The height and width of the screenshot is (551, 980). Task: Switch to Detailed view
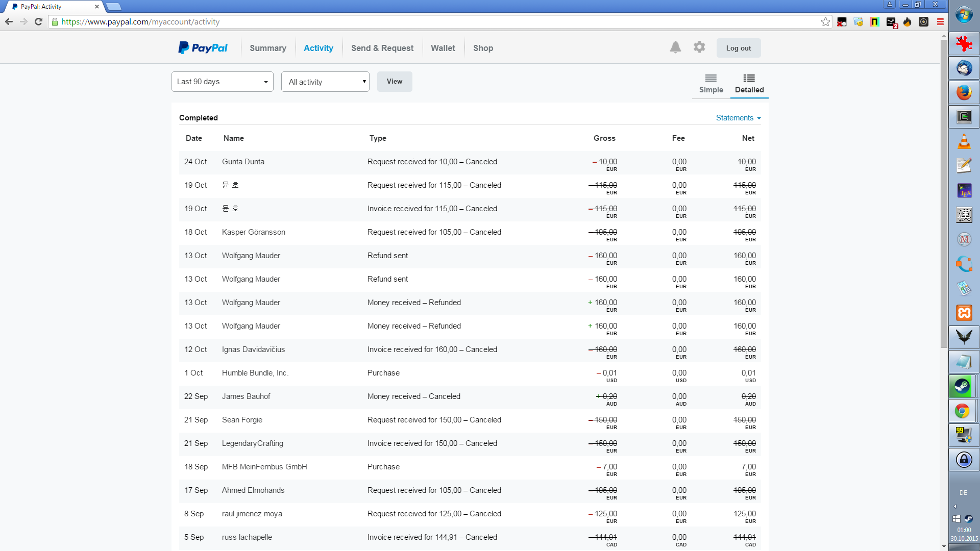tap(749, 84)
